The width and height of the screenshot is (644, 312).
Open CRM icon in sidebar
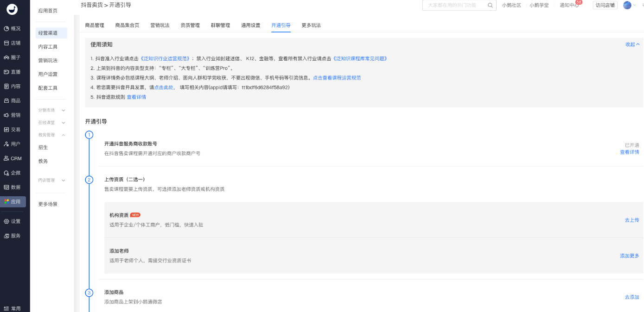6,158
